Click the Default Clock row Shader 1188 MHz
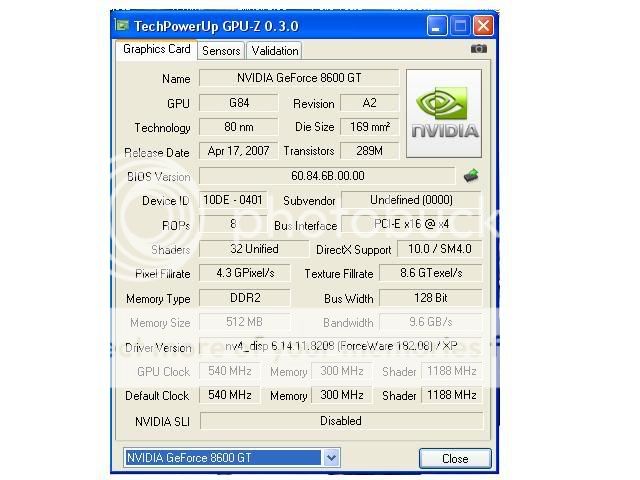 point(451,395)
